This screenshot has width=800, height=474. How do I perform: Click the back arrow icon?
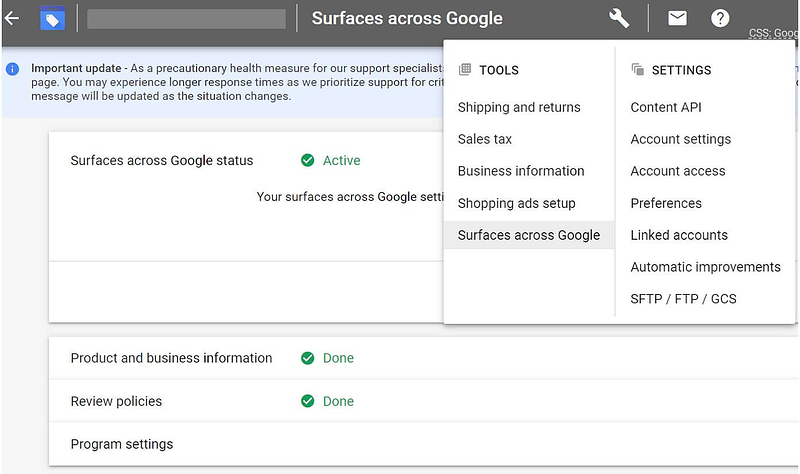click(12, 18)
